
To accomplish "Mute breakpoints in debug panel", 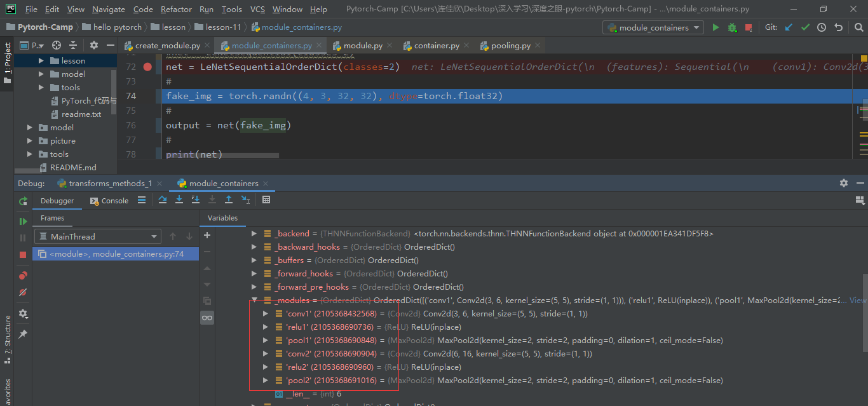I will (23, 292).
